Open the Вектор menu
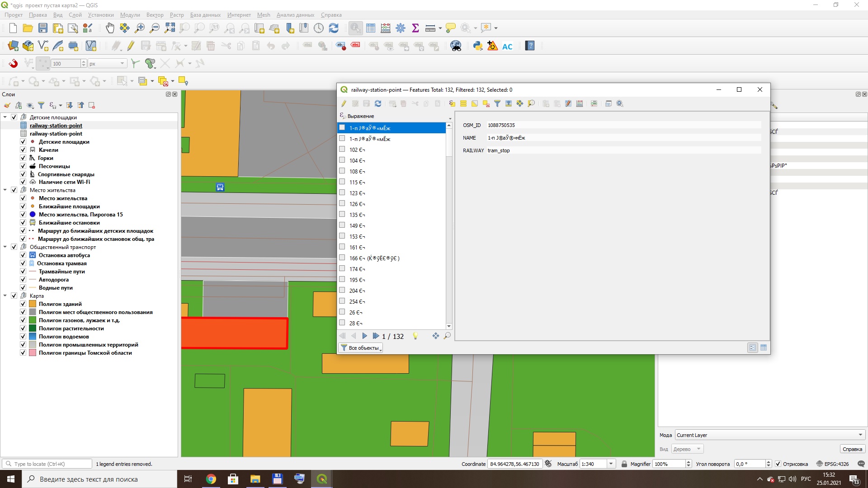This screenshot has height=488, width=868. coord(155,15)
